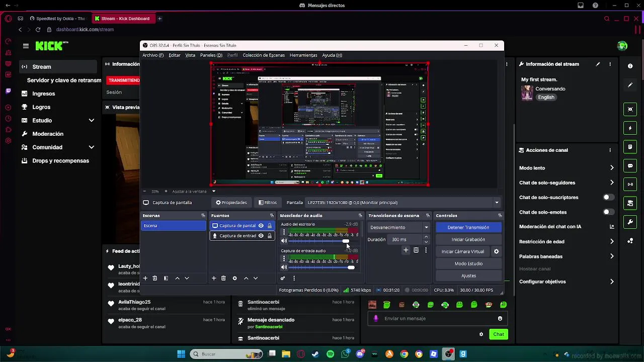Image resolution: width=644 pixels, height=362 pixels.
Task: Open Moderación del chat con IA
Action: click(x=567, y=227)
